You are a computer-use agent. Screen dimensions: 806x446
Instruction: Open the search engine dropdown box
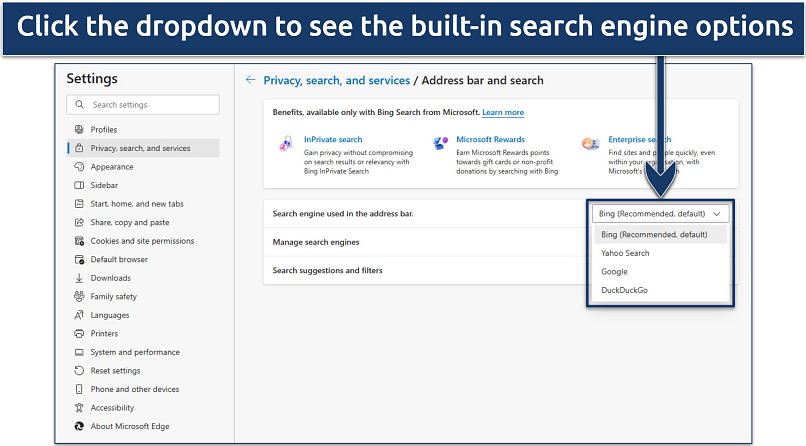pos(660,213)
